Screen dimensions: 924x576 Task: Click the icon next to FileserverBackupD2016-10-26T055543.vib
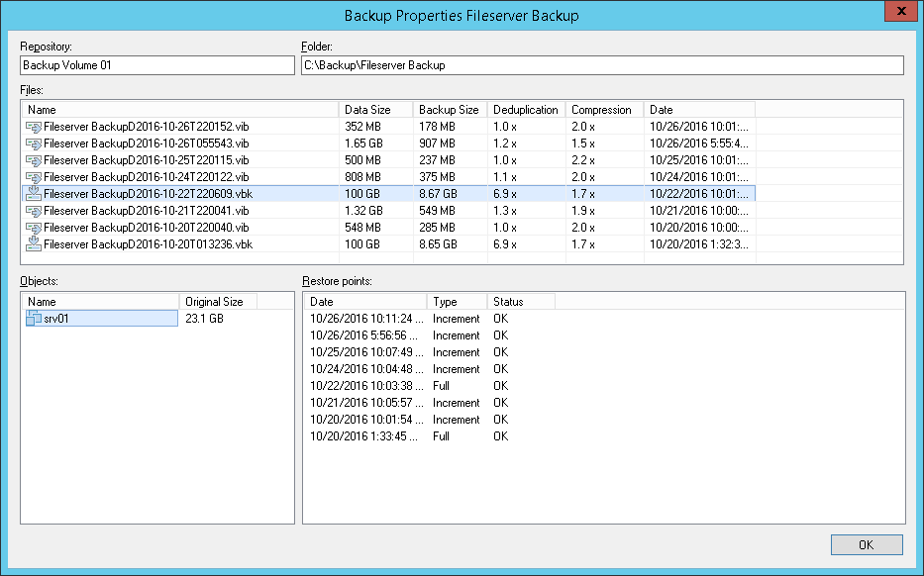pyautogui.click(x=35, y=143)
